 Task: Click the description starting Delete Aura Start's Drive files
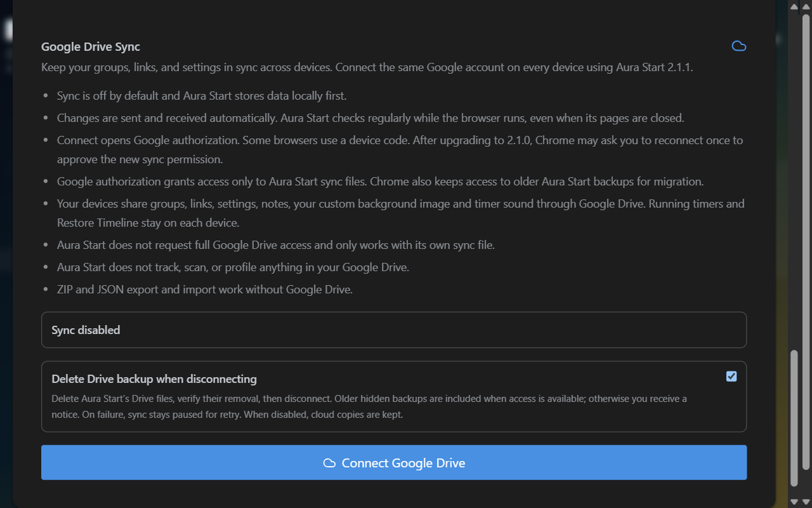(x=369, y=407)
